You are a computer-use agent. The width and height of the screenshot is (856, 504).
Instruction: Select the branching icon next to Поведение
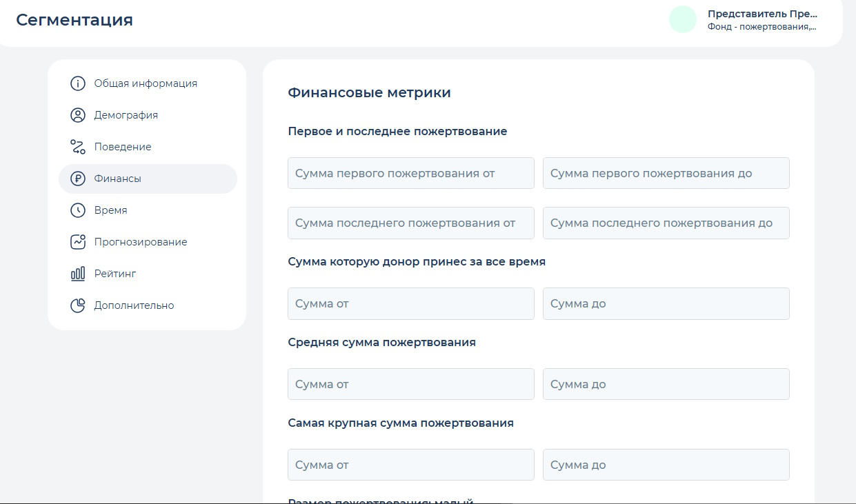pyautogui.click(x=77, y=146)
